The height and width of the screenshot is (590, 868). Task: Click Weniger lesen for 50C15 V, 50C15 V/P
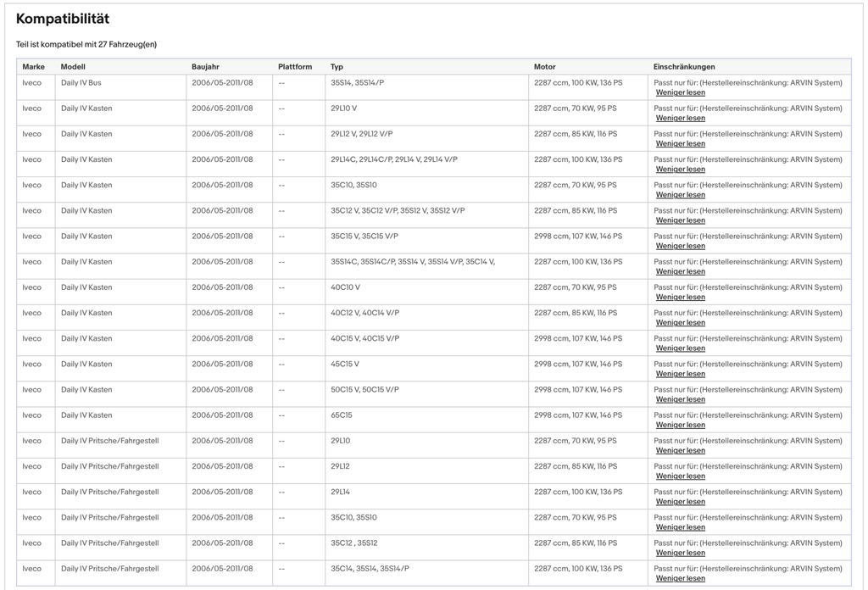[681, 399]
